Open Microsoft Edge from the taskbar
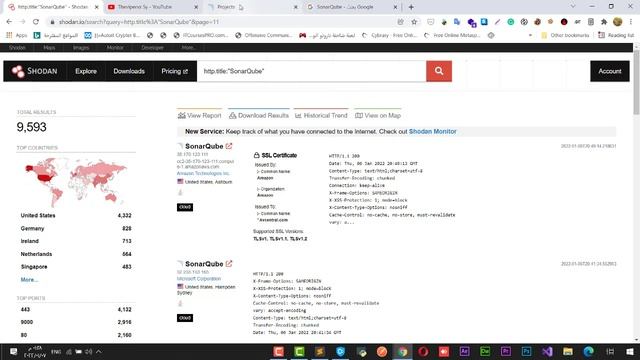The height and width of the screenshot is (360, 640). coord(588,351)
